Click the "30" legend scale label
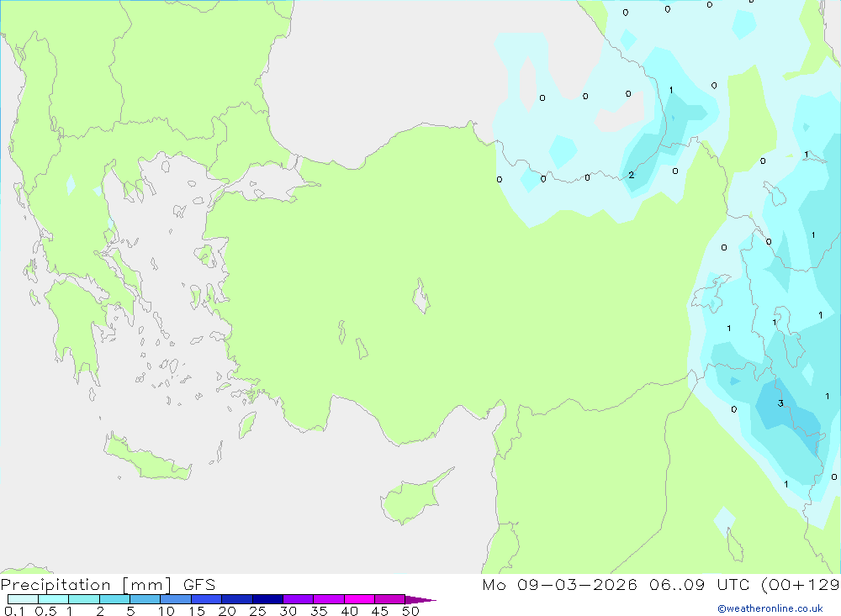Screen dimensions: 841x616 pos(288,611)
